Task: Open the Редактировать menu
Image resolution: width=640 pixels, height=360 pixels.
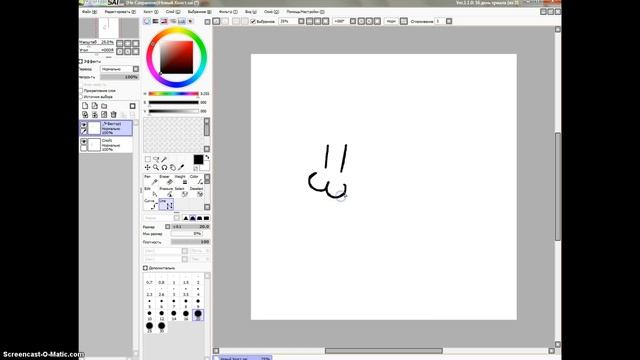Action: (120, 12)
